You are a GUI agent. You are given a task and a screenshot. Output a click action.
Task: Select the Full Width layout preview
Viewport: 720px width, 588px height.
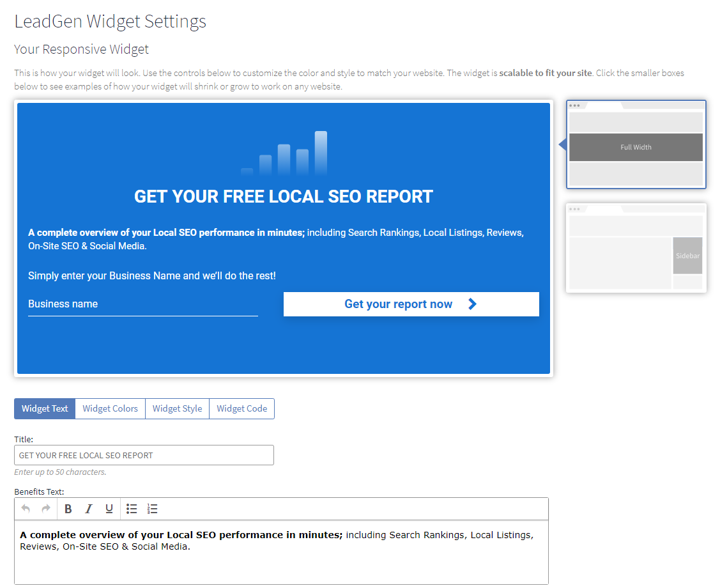click(x=636, y=144)
